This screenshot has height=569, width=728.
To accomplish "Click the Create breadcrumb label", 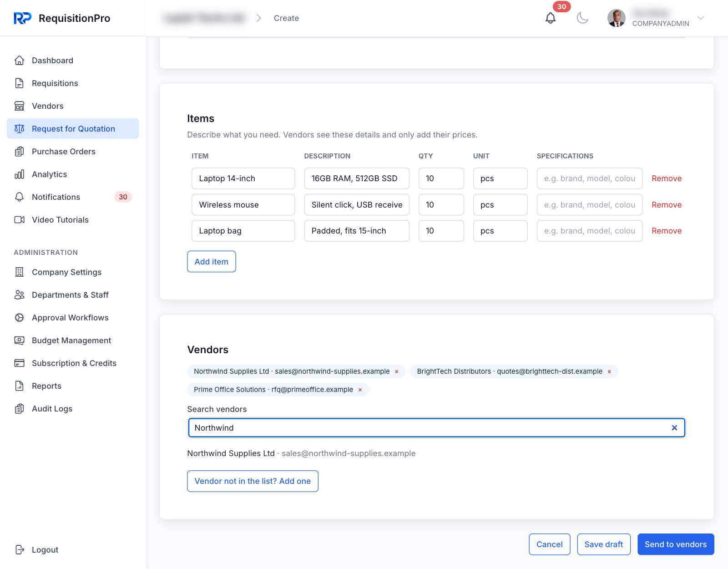I will coord(287,18).
